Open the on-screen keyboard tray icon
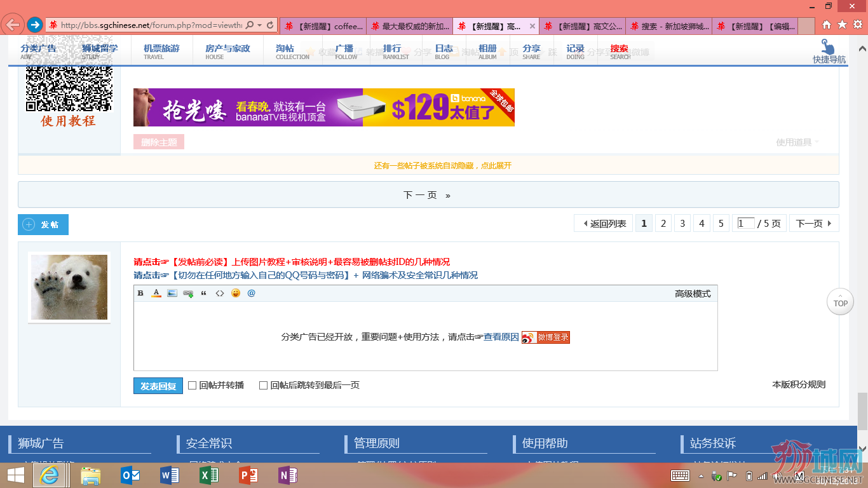The height and width of the screenshot is (488, 868). tap(681, 476)
